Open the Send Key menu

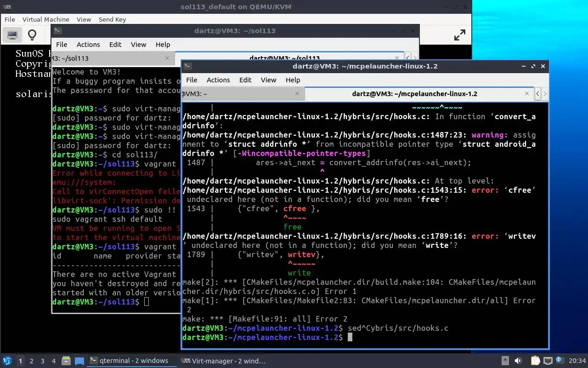pos(112,19)
